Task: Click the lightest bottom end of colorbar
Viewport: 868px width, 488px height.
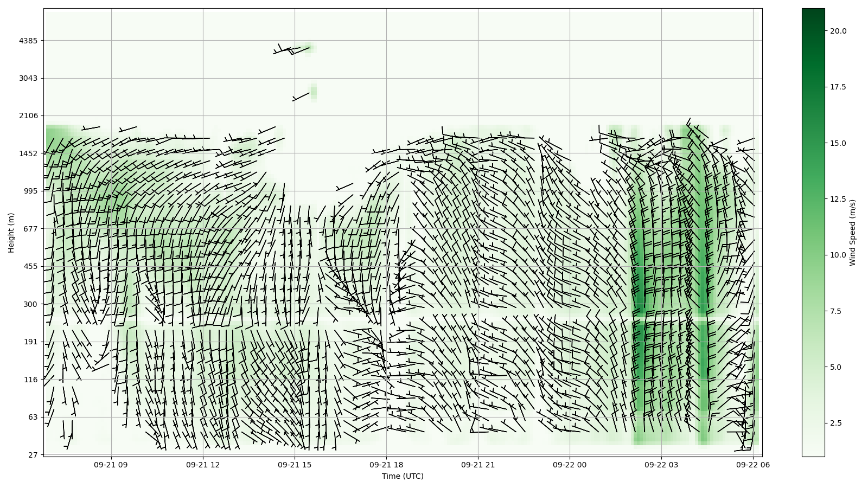Action: pyautogui.click(x=813, y=454)
